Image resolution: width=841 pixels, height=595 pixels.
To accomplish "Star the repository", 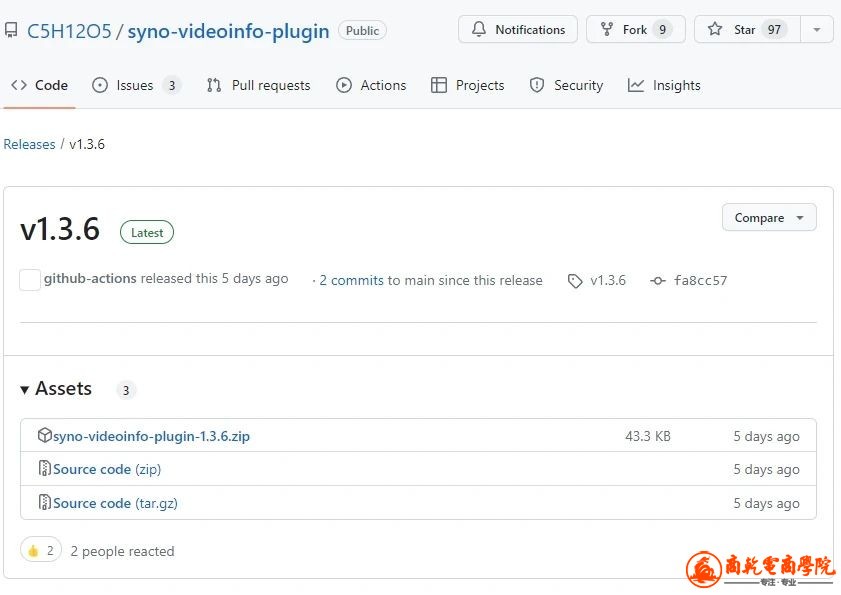I will (747, 29).
